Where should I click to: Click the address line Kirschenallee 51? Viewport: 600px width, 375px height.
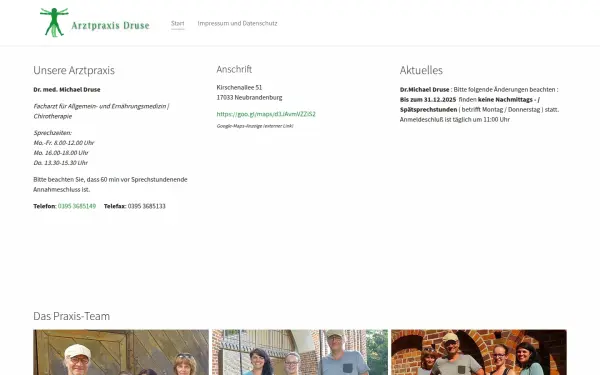[239, 88]
